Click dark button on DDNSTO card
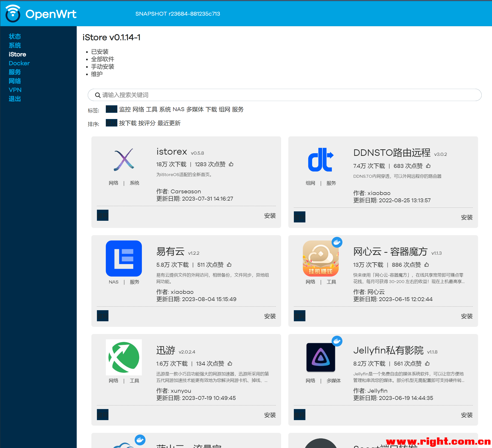Screen dimensions: 492x448 [299, 217]
